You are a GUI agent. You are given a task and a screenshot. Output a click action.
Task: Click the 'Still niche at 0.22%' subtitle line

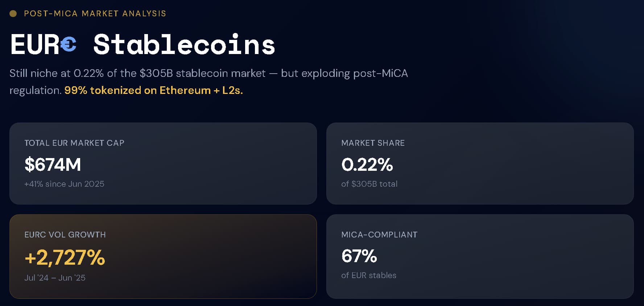pos(209,73)
